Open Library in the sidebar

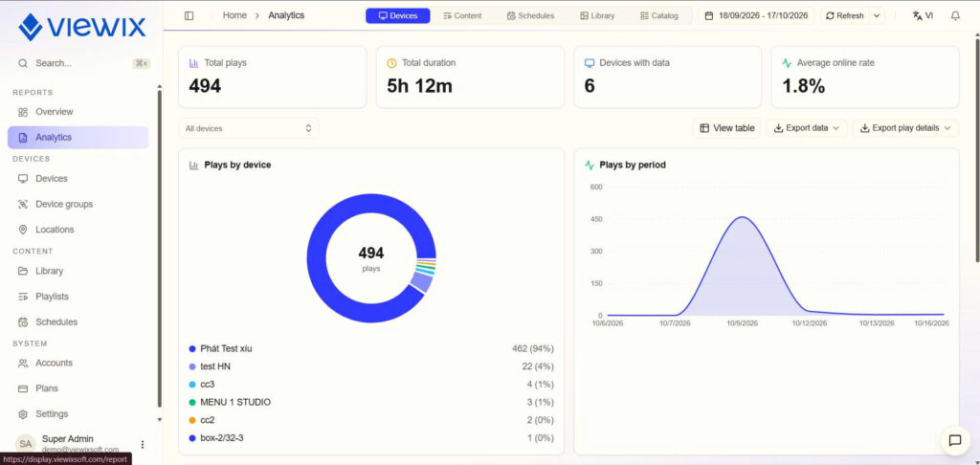point(78,272)
